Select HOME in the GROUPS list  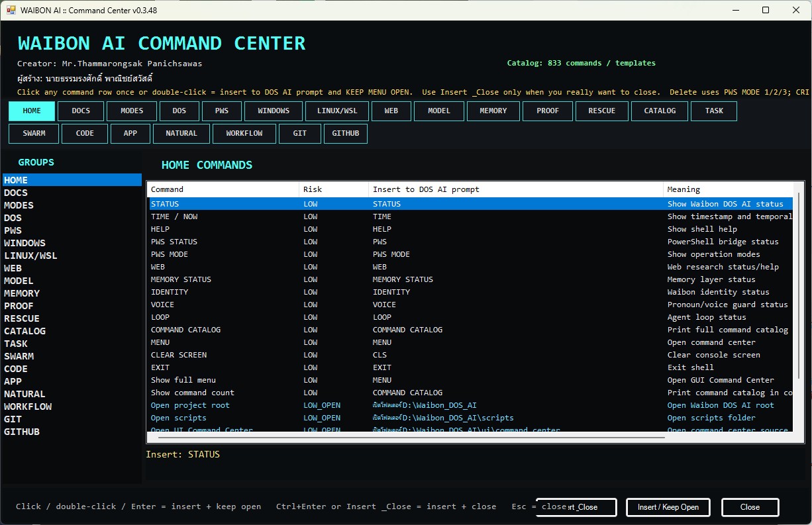click(72, 180)
